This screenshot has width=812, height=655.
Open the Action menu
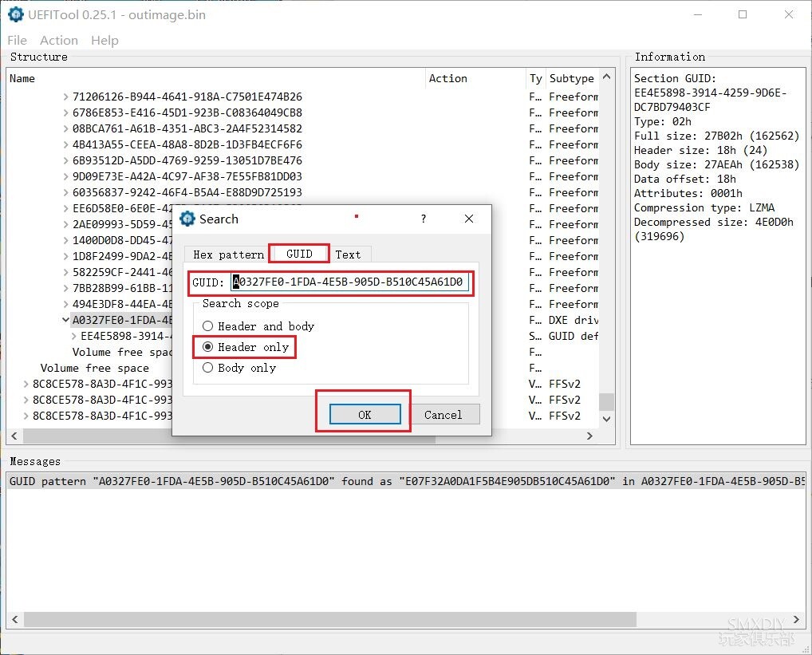pos(59,41)
